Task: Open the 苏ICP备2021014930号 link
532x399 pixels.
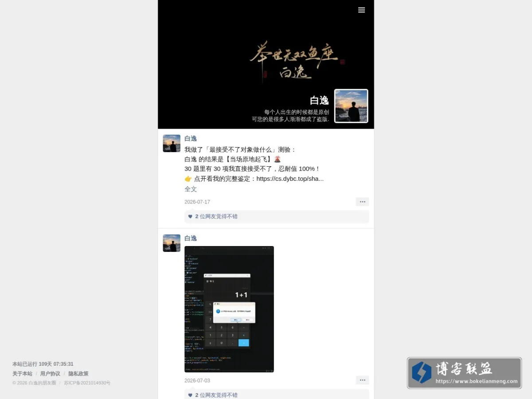Action: [87, 383]
